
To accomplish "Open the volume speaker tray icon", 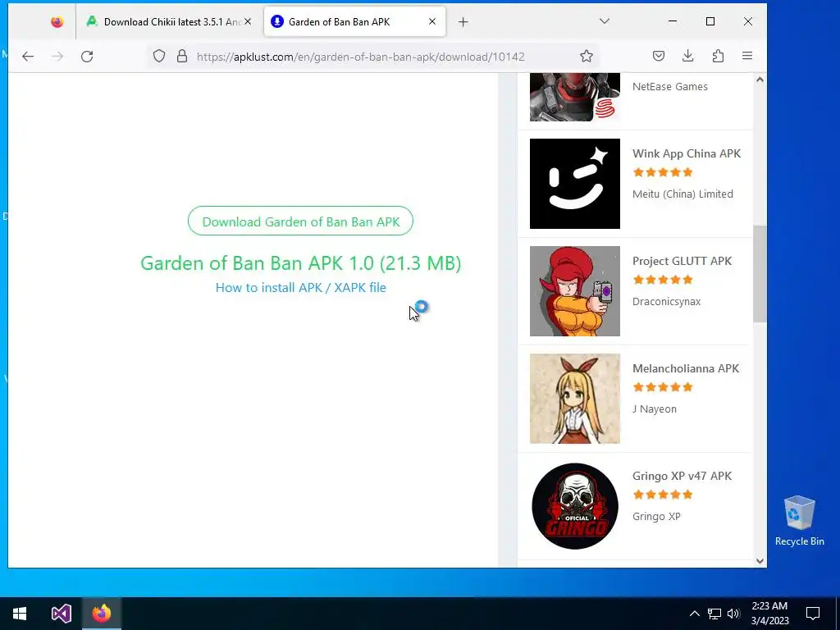I will 733,614.
